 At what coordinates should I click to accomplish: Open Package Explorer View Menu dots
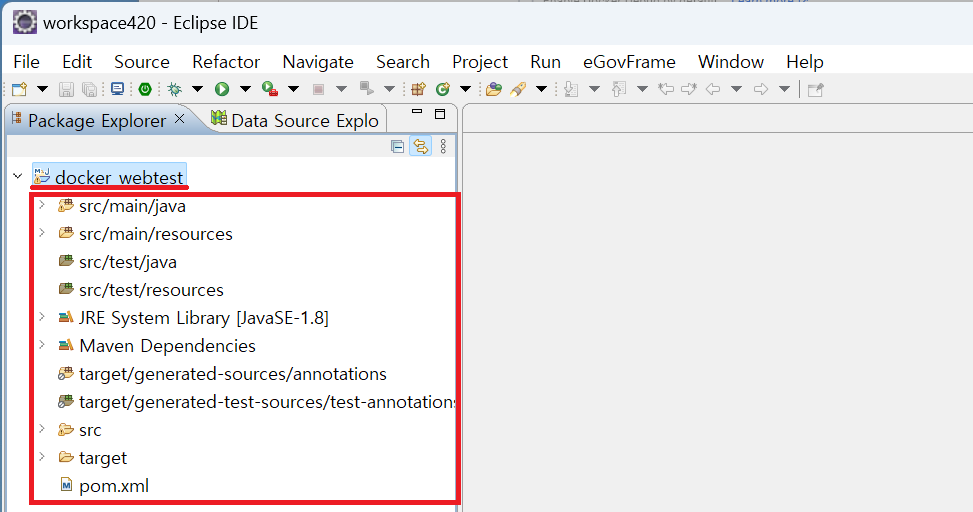(443, 146)
